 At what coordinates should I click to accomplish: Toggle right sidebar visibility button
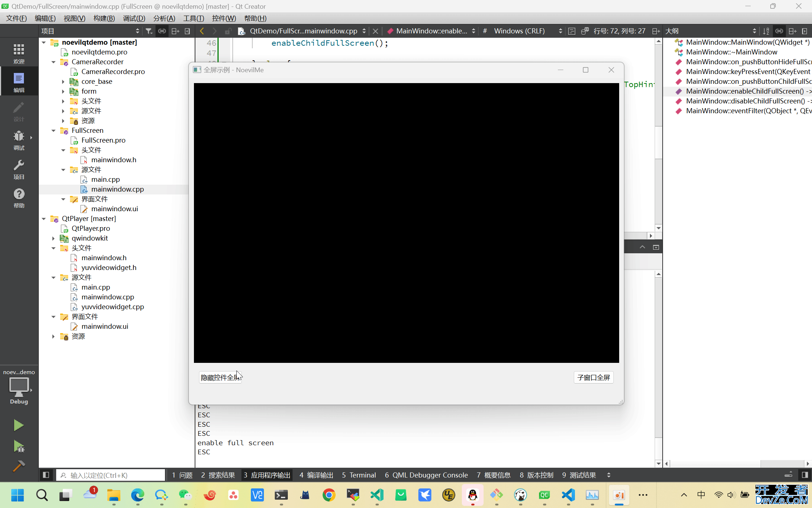[x=805, y=475]
